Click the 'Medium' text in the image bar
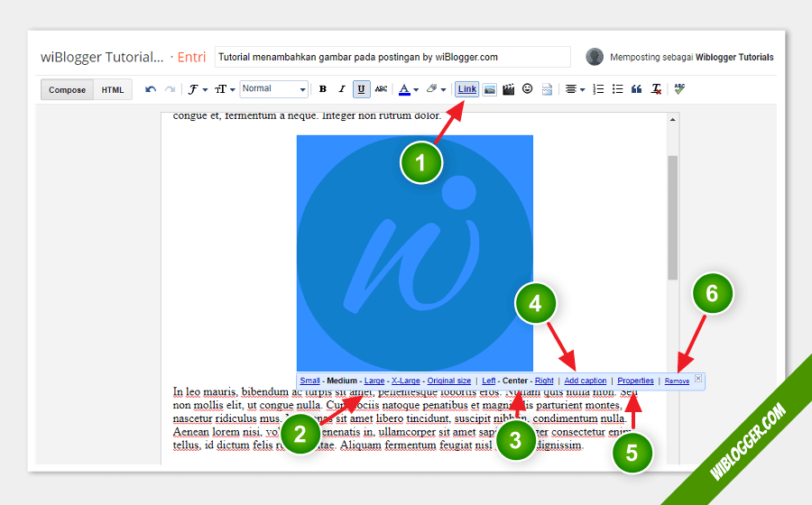 tap(342, 381)
